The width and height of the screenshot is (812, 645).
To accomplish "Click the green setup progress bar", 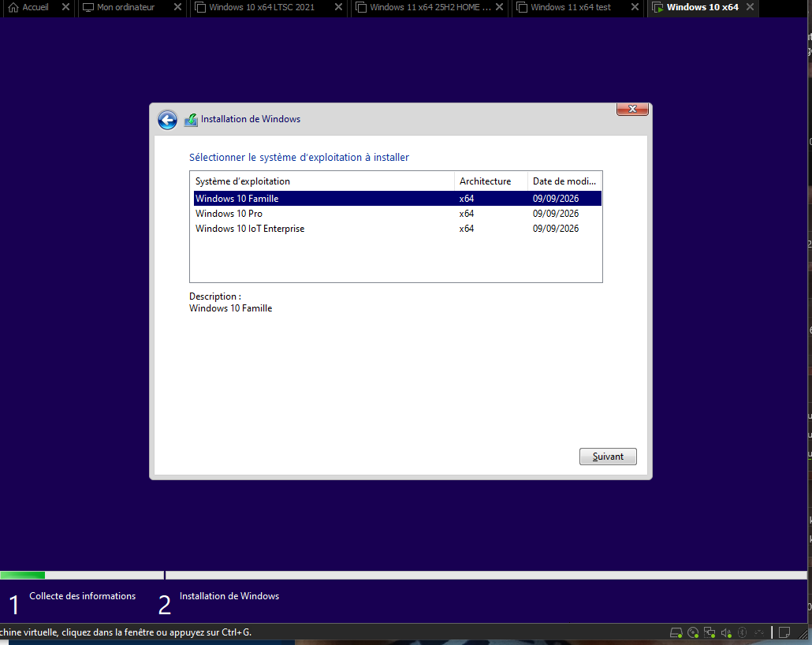I will point(22,575).
